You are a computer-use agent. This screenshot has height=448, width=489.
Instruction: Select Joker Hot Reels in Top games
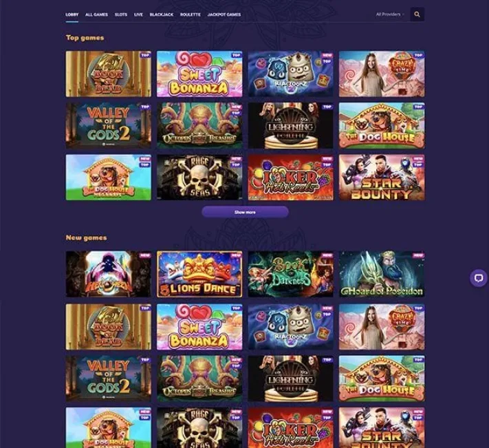point(291,177)
